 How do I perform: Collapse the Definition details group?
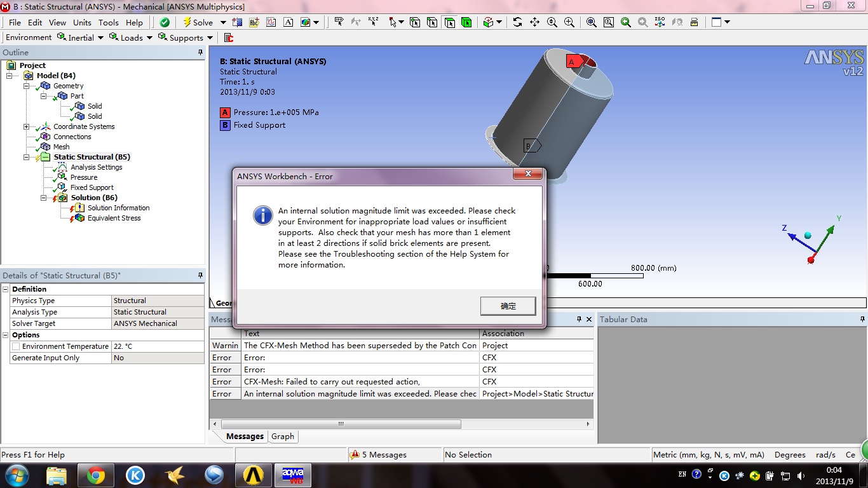(6, 289)
